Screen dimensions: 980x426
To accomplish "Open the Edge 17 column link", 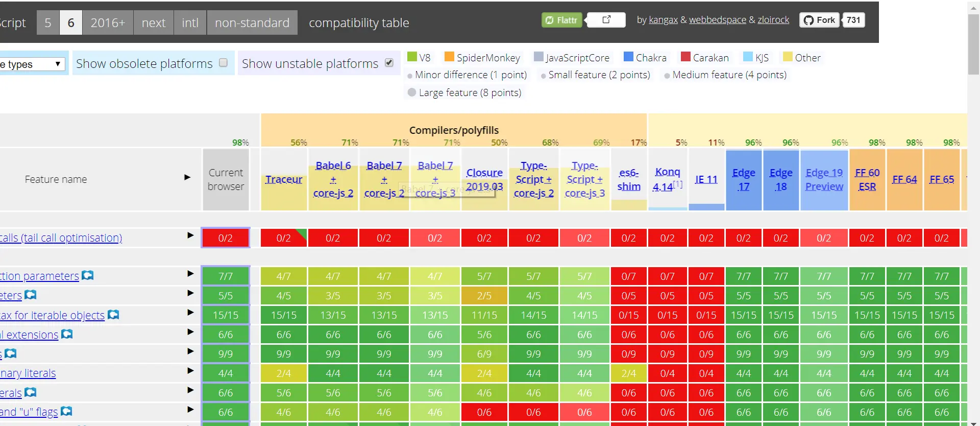I will click(744, 180).
